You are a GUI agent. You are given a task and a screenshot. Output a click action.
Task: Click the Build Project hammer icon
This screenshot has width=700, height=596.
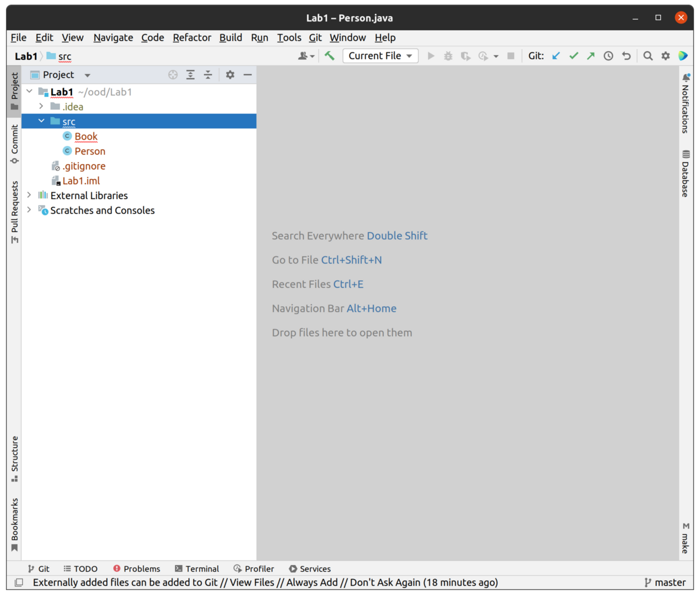tap(329, 56)
